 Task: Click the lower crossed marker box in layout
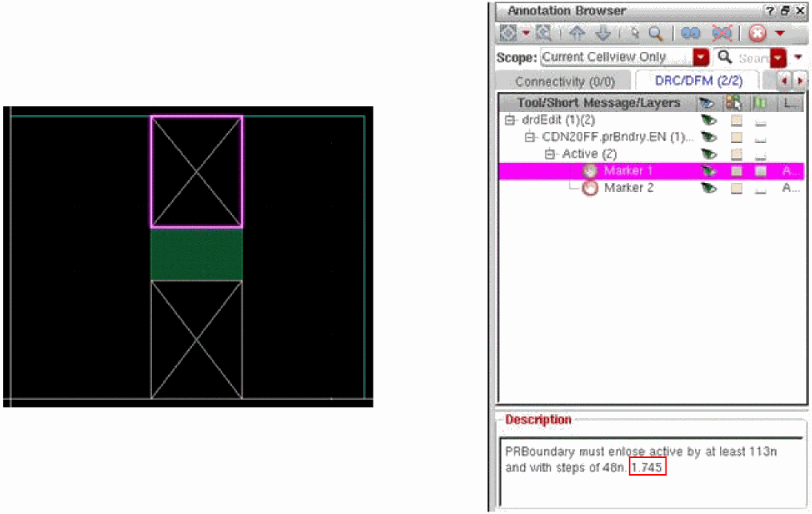(197, 340)
